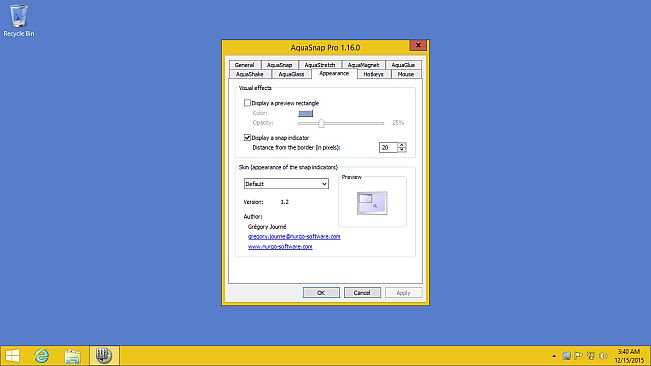The height and width of the screenshot is (366, 651).
Task: Click the Apply button
Action: (403, 293)
